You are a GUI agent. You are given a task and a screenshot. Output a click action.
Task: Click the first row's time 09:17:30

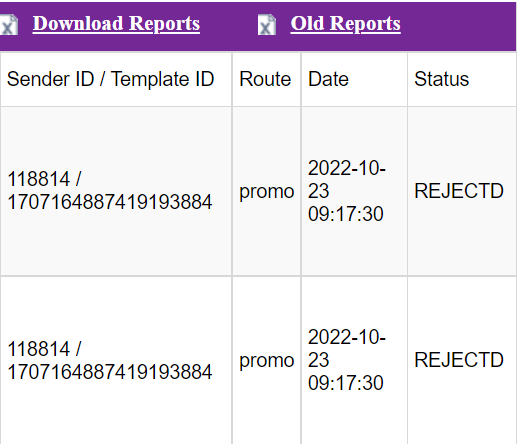point(346,214)
